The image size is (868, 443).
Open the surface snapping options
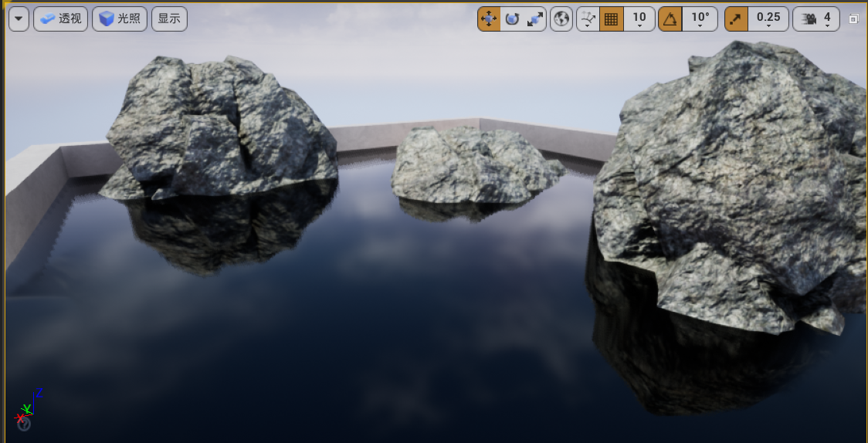(x=588, y=19)
